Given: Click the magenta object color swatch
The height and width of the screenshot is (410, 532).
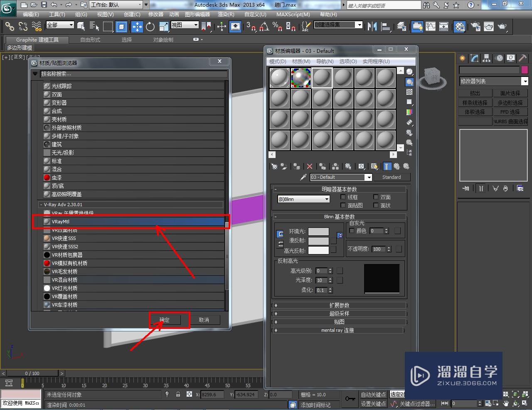Looking at the screenshot, I should click(x=525, y=70).
